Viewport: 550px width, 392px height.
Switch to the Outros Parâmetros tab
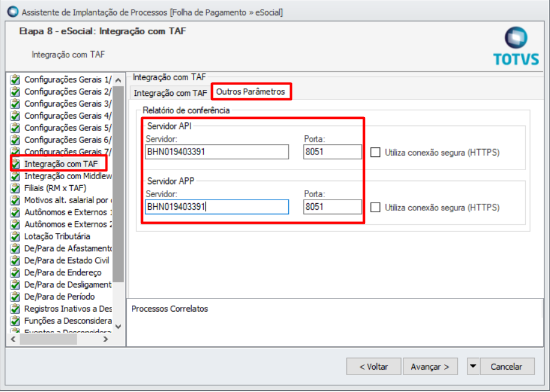pos(250,92)
